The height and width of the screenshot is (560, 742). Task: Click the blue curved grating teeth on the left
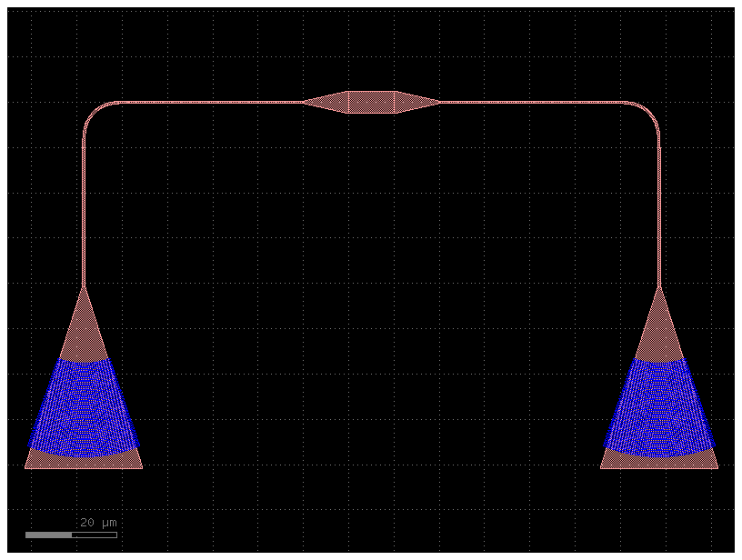point(84,405)
